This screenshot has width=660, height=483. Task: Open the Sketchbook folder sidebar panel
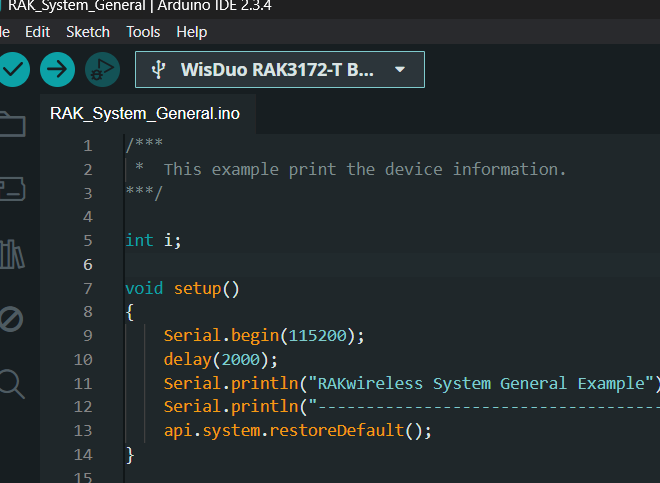[x=11, y=124]
